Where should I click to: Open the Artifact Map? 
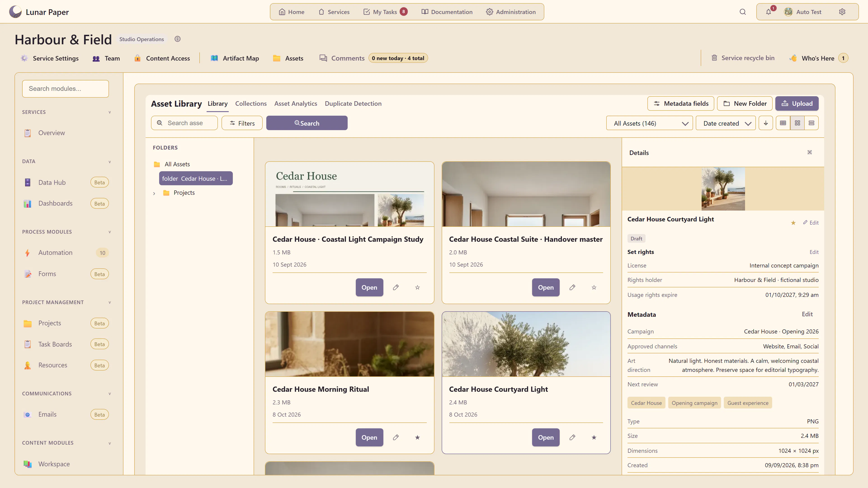(x=235, y=58)
